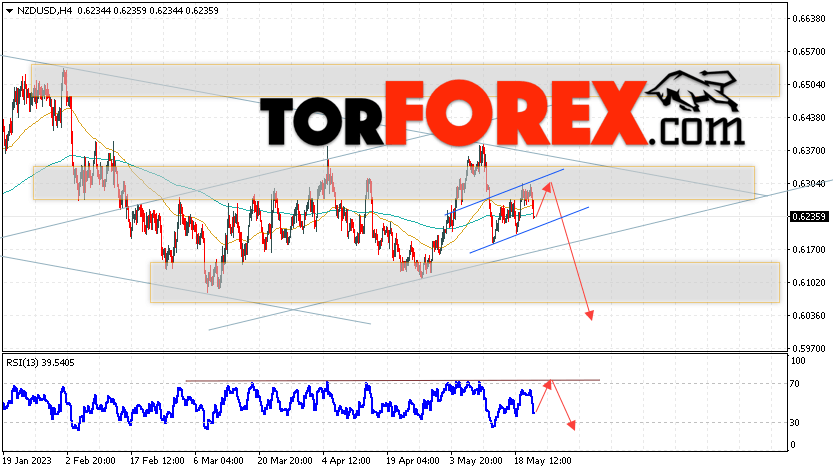Select the 20 Mar 20:00 time label

tap(285, 460)
